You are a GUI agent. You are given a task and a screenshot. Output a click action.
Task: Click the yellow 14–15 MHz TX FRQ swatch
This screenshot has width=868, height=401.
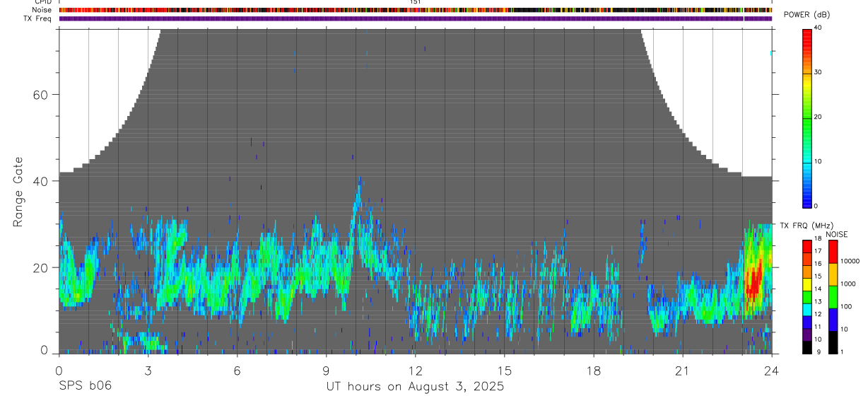point(807,284)
